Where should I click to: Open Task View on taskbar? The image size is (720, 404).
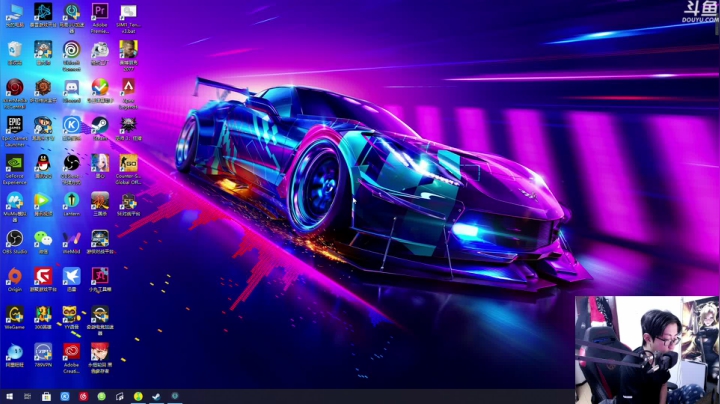click(28, 396)
